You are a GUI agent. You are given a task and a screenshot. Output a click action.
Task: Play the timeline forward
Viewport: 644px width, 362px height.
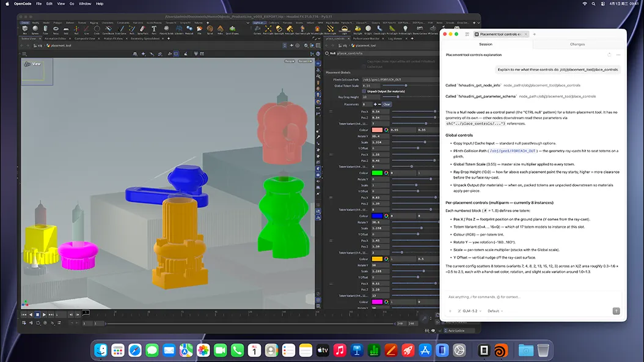coord(45,315)
